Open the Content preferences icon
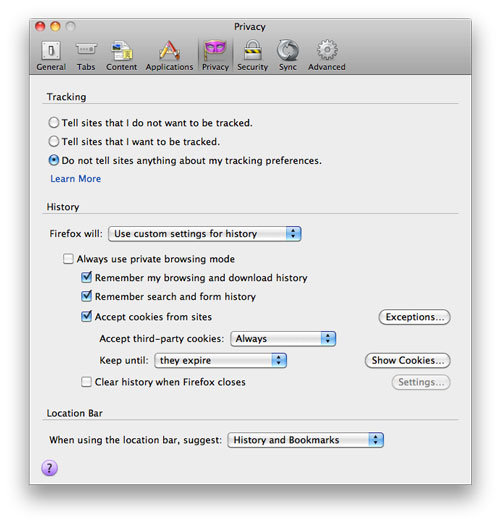This screenshot has height=524, width=500. pyautogui.click(x=122, y=51)
